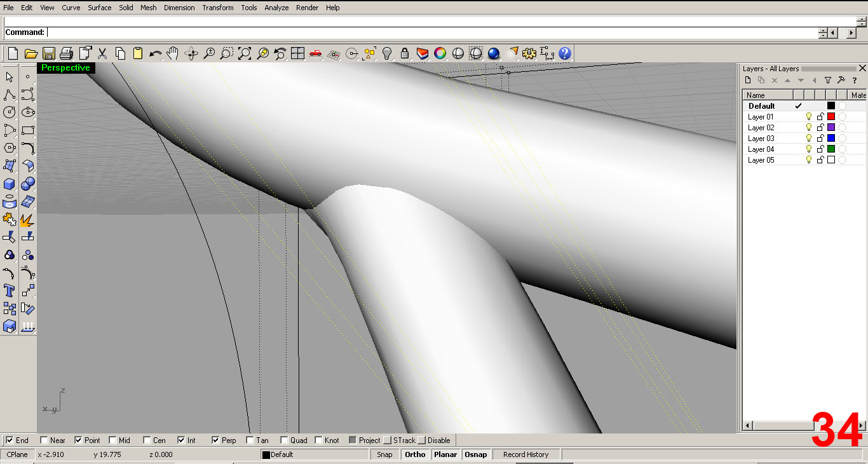Click the blue Render sphere icon
The width and height of the screenshot is (868, 464).
(x=494, y=53)
